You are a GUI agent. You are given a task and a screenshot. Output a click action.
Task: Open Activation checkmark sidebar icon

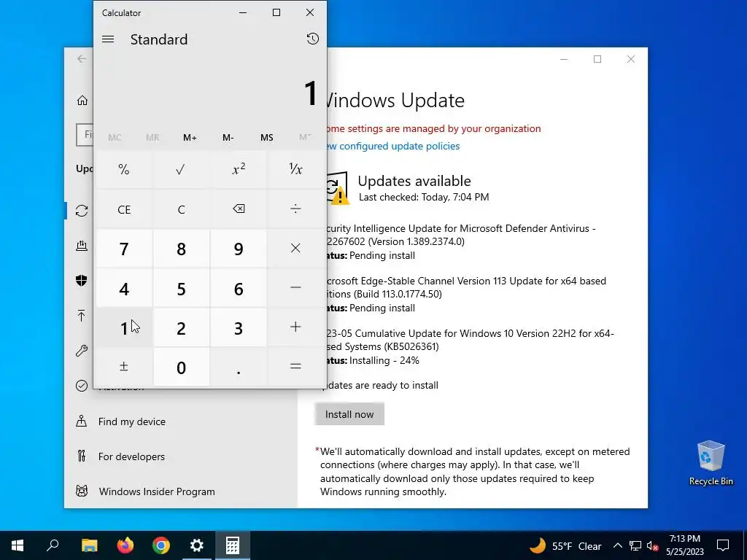click(x=82, y=386)
